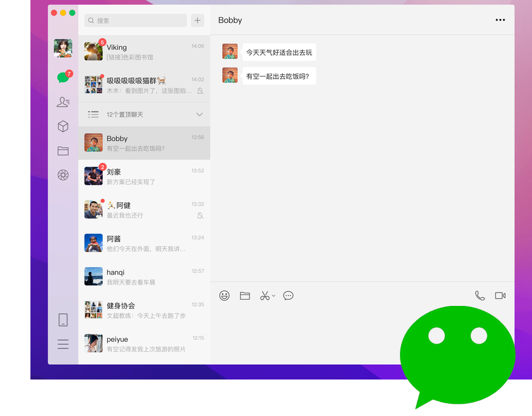Open Favorites cube icon in sidebar
The image size is (532, 416).
point(63,127)
